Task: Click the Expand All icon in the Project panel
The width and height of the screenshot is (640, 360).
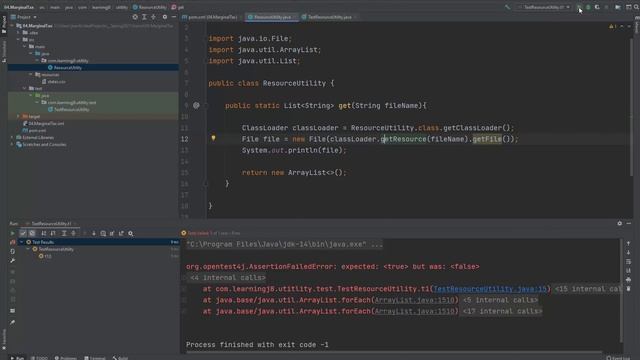Action: 144,17
